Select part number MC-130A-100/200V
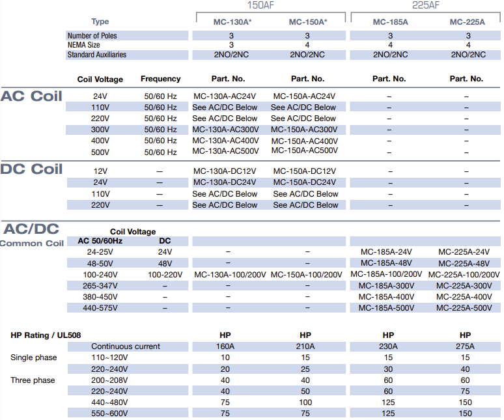 230,275
